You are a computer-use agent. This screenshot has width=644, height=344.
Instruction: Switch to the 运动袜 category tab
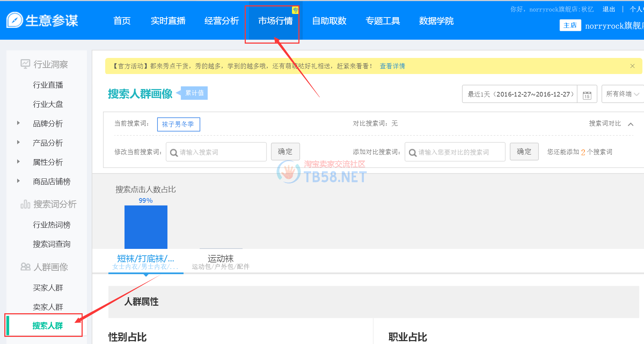(220, 261)
